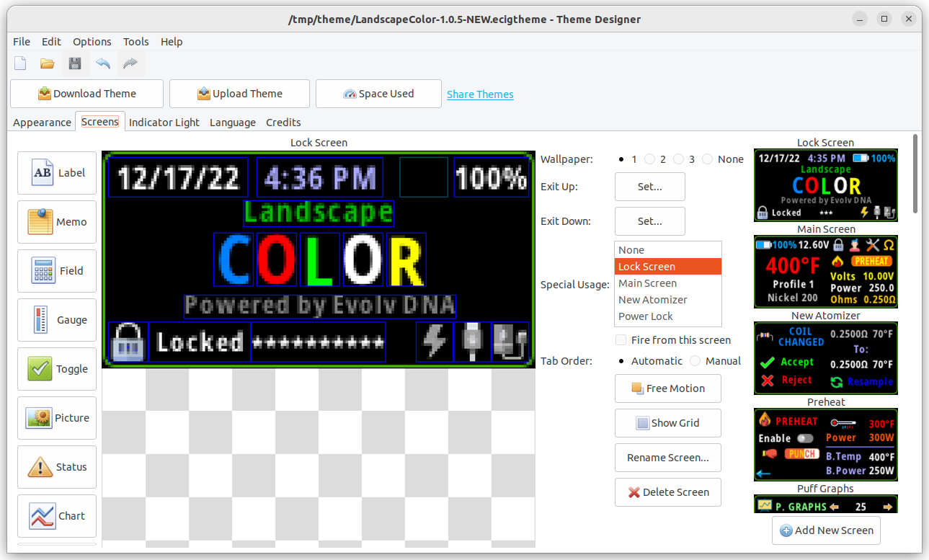This screenshot has height=560, width=929.
Task: Click the Save floppy disk icon
Action: pos(75,64)
